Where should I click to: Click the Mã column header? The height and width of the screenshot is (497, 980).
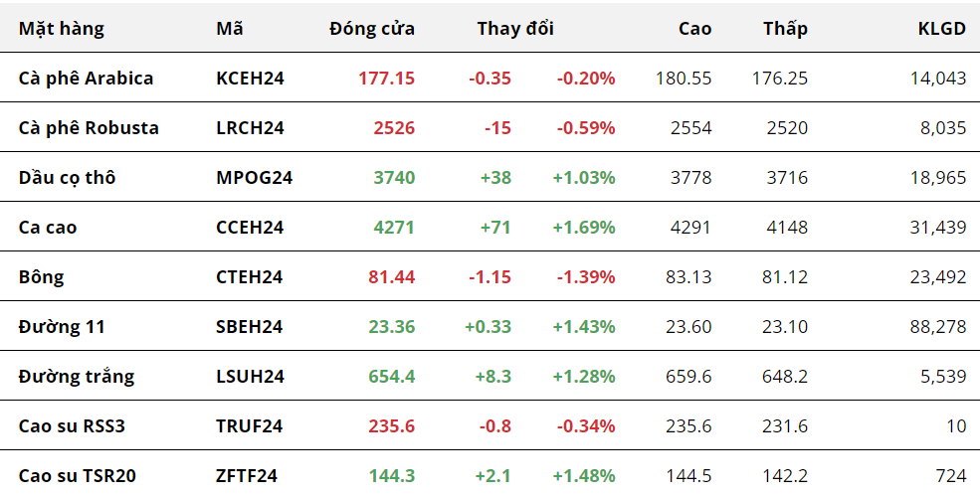[x=230, y=29]
